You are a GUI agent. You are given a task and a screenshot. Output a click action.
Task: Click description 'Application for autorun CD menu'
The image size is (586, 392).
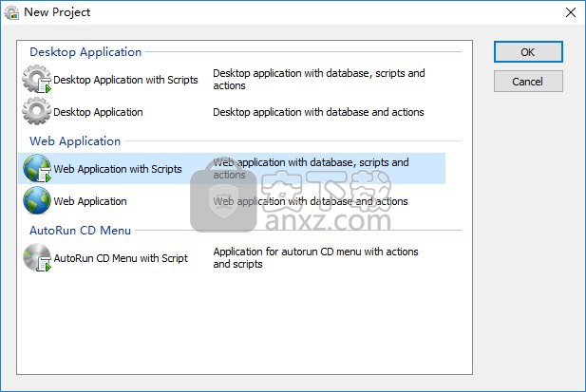pos(316,257)
